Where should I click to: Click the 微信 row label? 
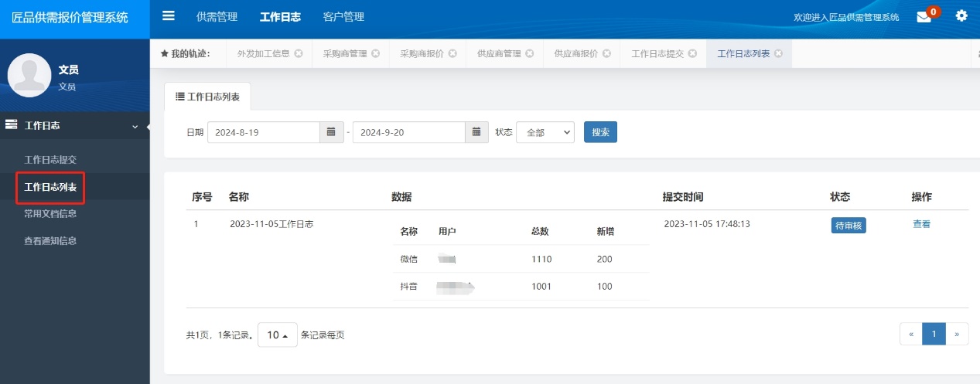coord(408,259)
